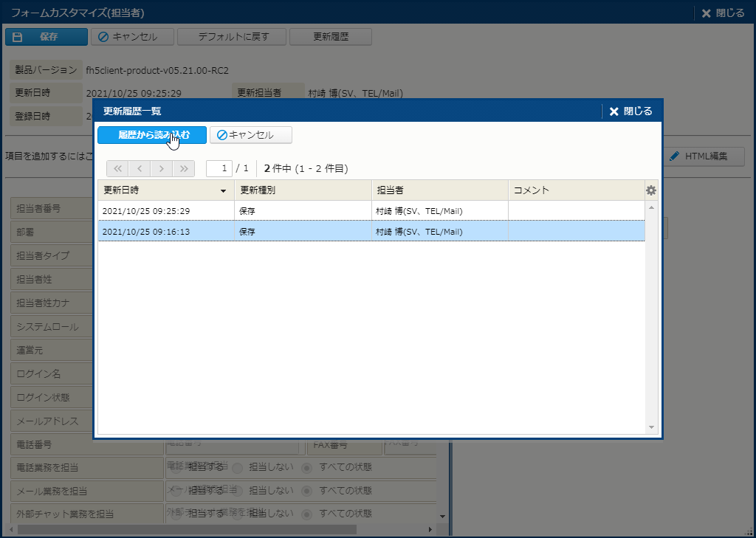Open the column settings gear icon

click(650, 190)
